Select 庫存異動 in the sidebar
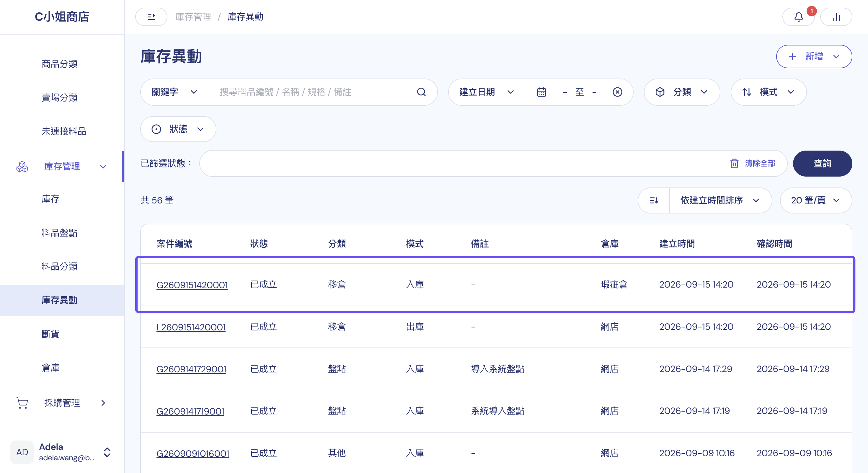 pyautogui.click(x=62, y=300)
